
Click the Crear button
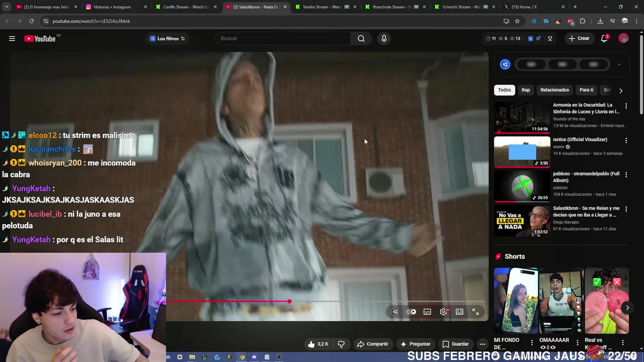coord(579,39)
